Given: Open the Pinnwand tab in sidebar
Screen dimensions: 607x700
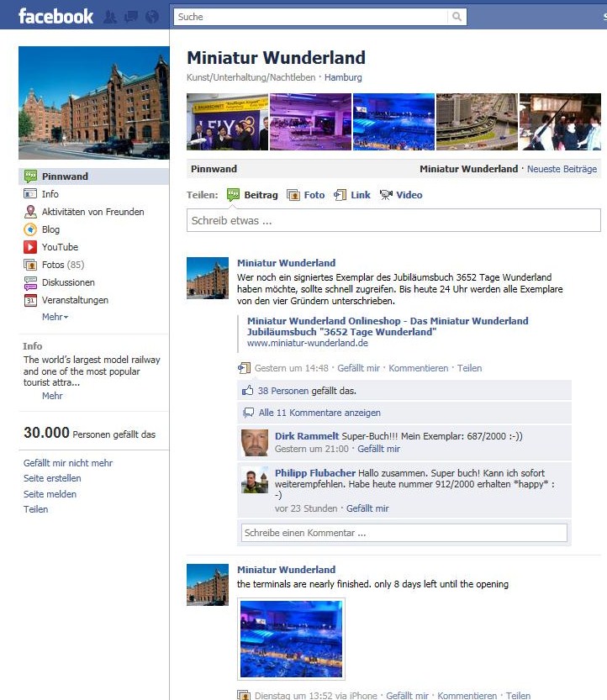Looking at the screenshot, I should click(x=93, y=176).
